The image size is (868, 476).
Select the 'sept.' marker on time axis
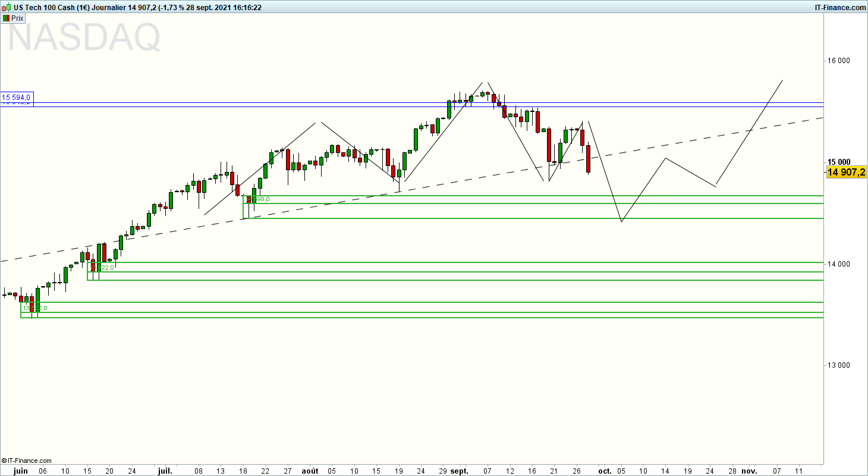coord(460,470)
